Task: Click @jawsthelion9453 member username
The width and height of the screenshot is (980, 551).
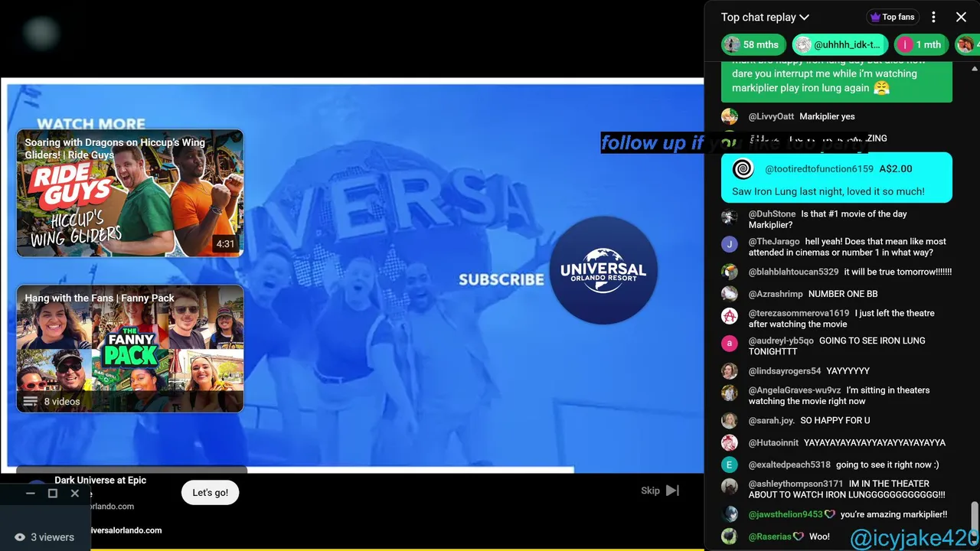Action: pos(785,514)
